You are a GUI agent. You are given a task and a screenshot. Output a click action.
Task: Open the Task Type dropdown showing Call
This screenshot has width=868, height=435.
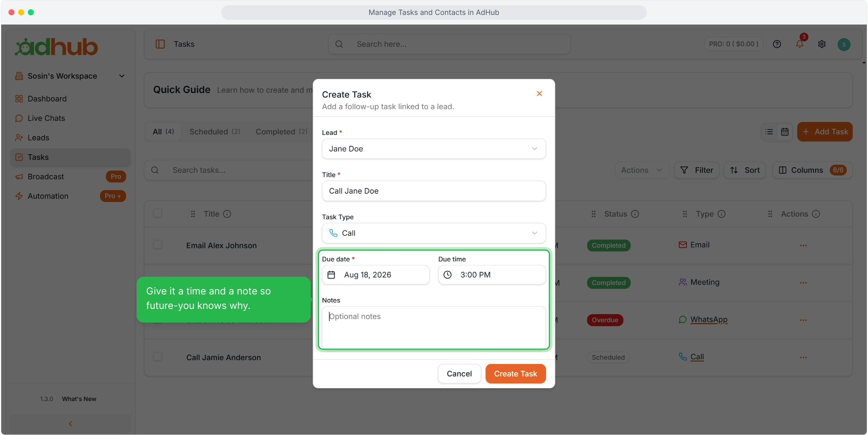coord(434,233)
